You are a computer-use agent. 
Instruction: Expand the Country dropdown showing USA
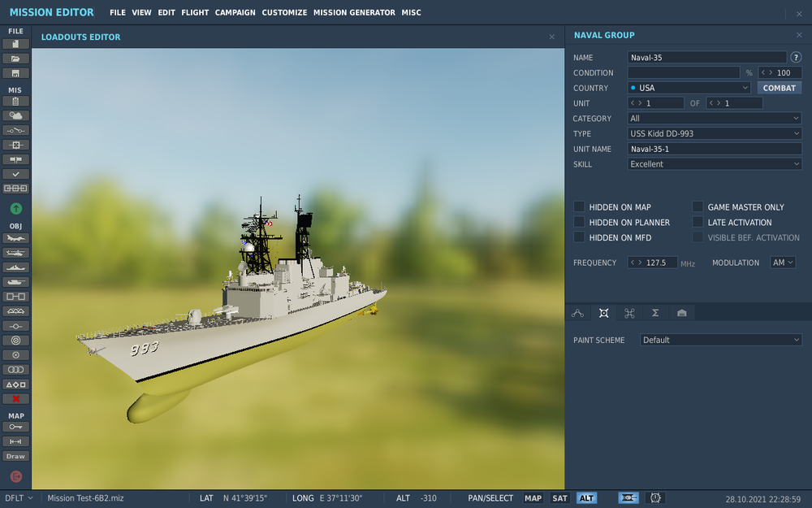tap(689, 88)
